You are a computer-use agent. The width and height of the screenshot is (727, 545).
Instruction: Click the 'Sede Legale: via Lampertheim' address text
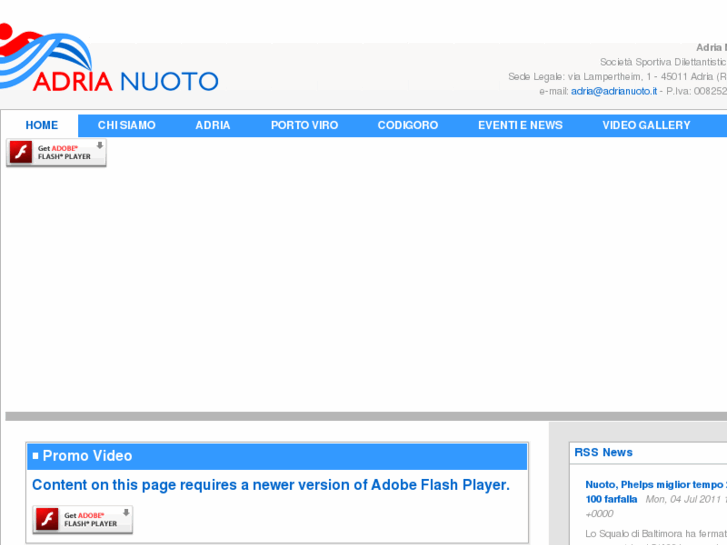[617, 77]
